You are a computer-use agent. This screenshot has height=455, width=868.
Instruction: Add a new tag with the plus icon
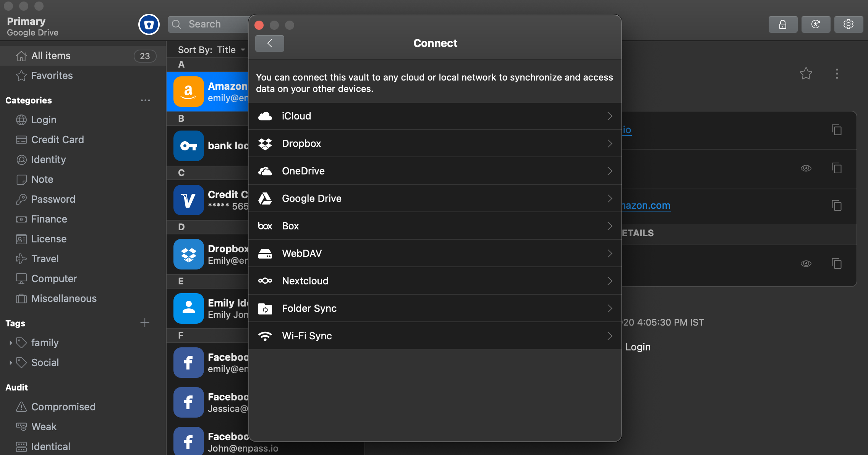[x=145, y=323]
